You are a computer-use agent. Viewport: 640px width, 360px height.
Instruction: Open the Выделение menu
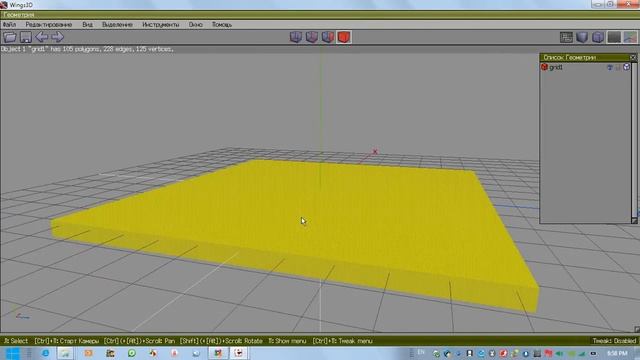pyautogui.click(x=117, y=24)
